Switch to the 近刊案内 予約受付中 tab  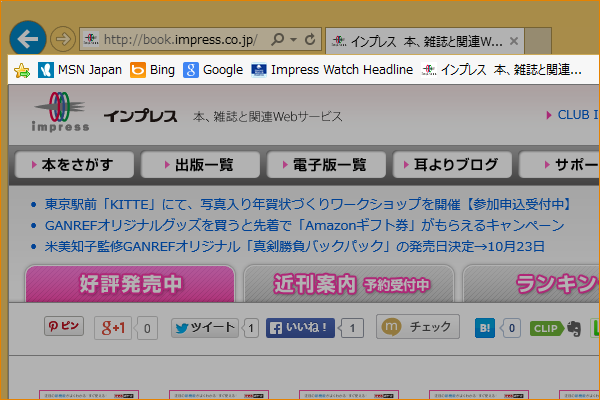[349, 284]
